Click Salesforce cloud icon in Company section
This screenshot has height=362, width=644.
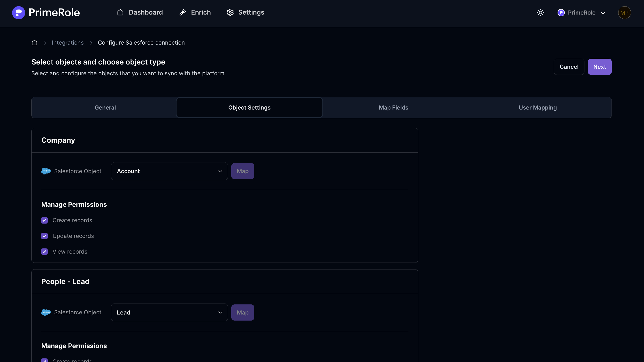point(46,171)
